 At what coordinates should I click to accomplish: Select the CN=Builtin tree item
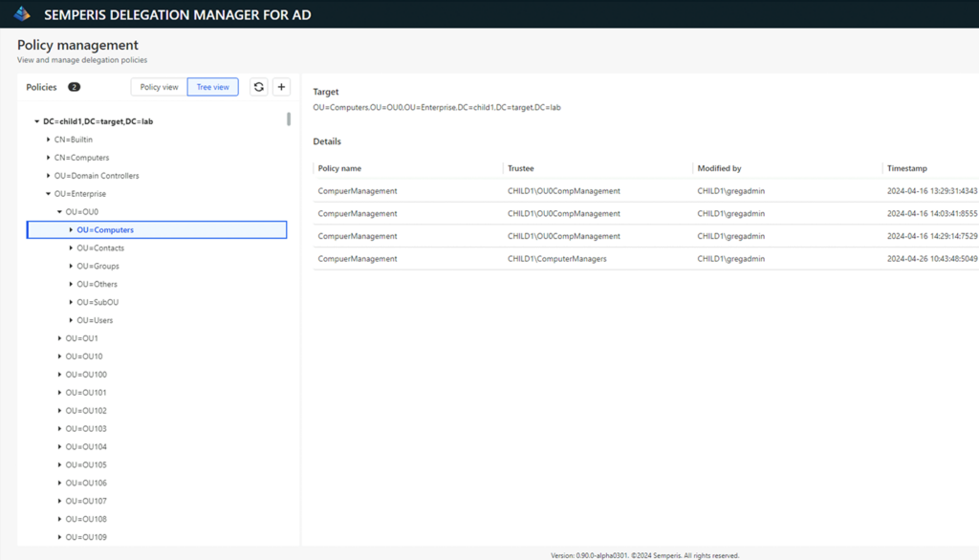73,140
